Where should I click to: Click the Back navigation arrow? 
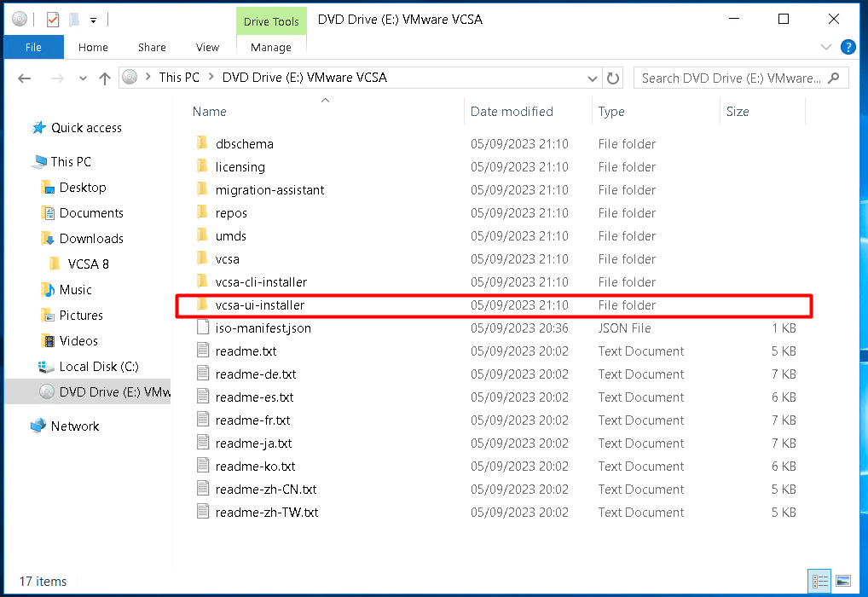pyautogui.click(x=25, y=78)
